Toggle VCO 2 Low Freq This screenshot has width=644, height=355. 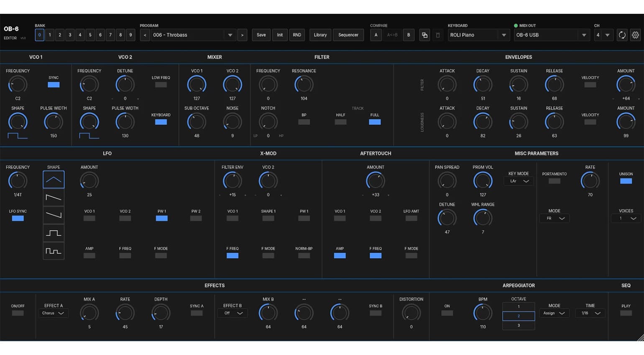click(161, 85)
